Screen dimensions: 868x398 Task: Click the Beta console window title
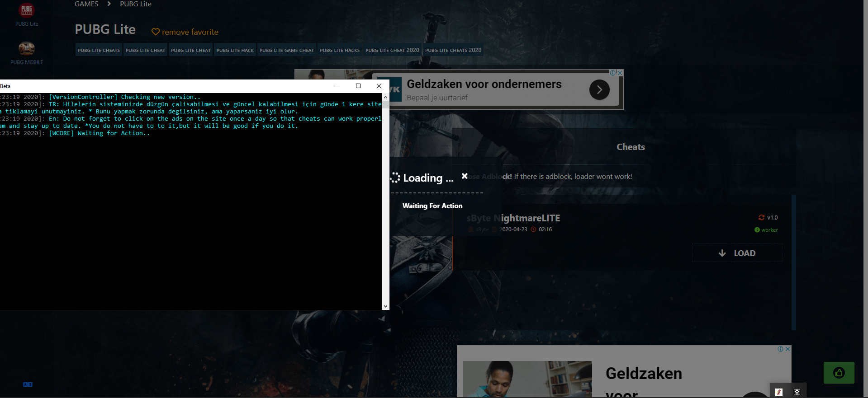[x=5, y=86]
